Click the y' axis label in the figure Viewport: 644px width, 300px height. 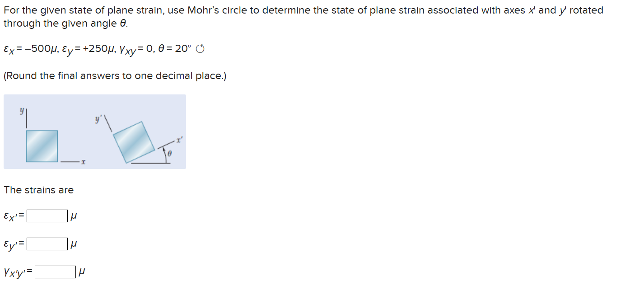(x=98, y=119)
